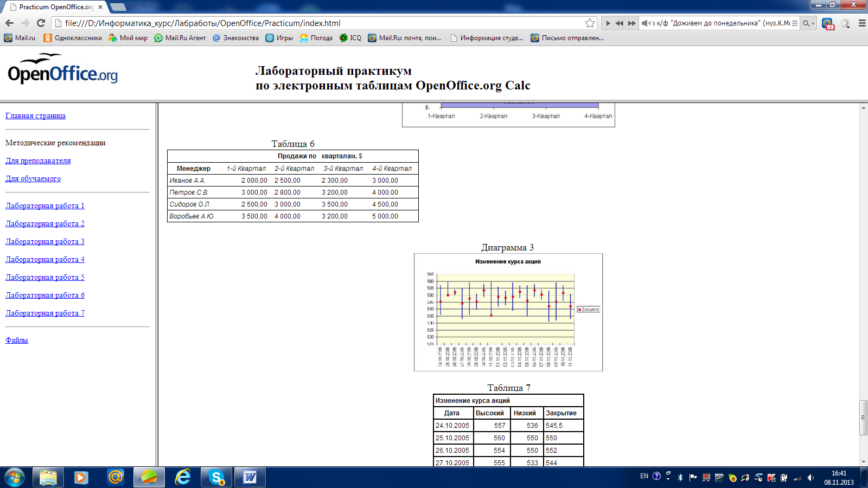The height and width of the screenshot is (488, 868).
Task: Go back with the browser back arrow
Action: tap(9, 23)
